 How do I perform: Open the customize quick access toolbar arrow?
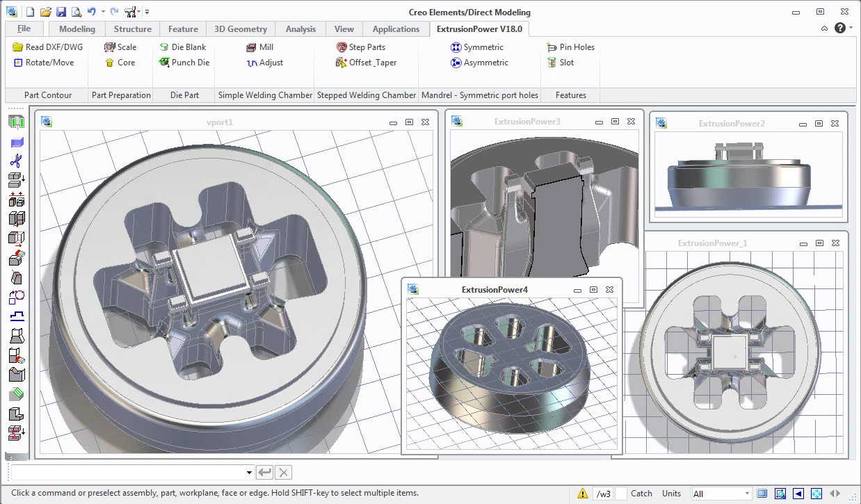tap(147, 12)
